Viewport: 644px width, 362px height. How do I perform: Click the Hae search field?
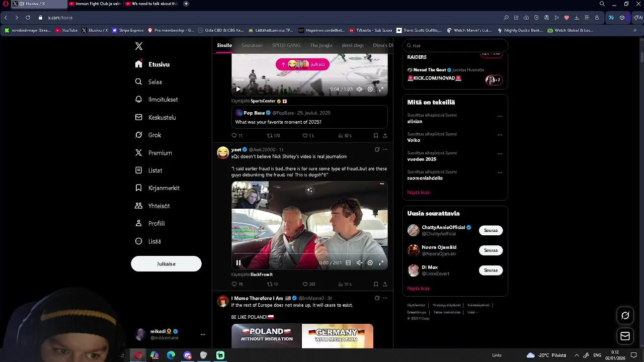pyautogui.click(x=455, y=45)
